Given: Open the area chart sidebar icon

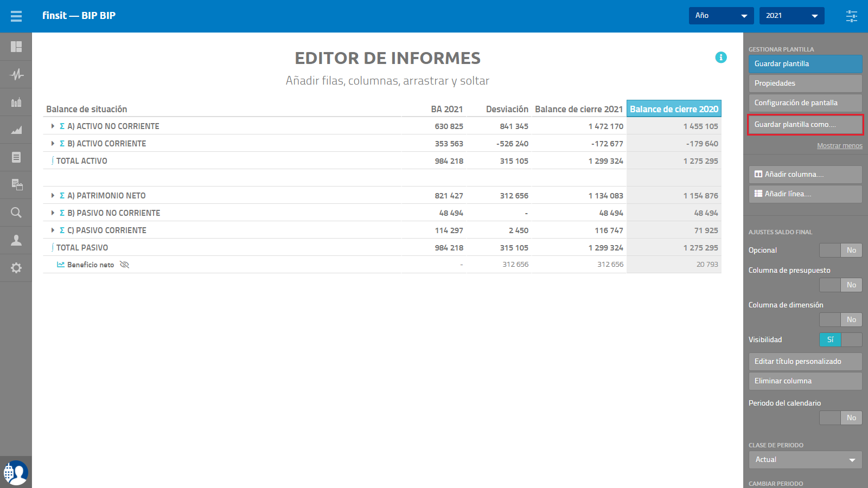Looking at the screenshot, I should coord(16,130).
